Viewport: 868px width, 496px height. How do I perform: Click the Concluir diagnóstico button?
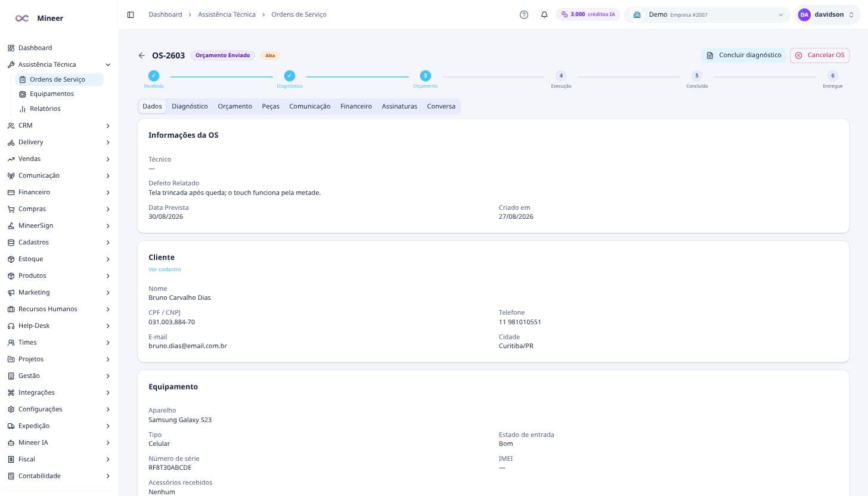point(744,55)
